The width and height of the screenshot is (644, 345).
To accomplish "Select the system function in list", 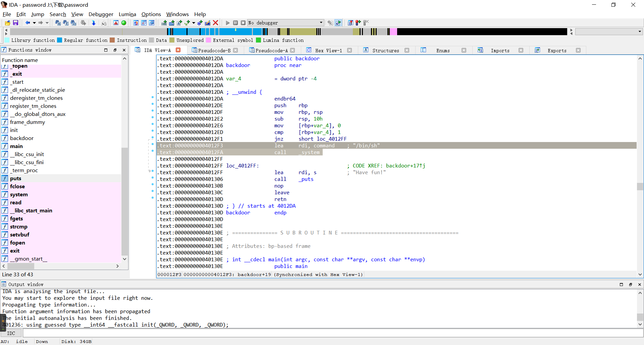I will (19, 195).
